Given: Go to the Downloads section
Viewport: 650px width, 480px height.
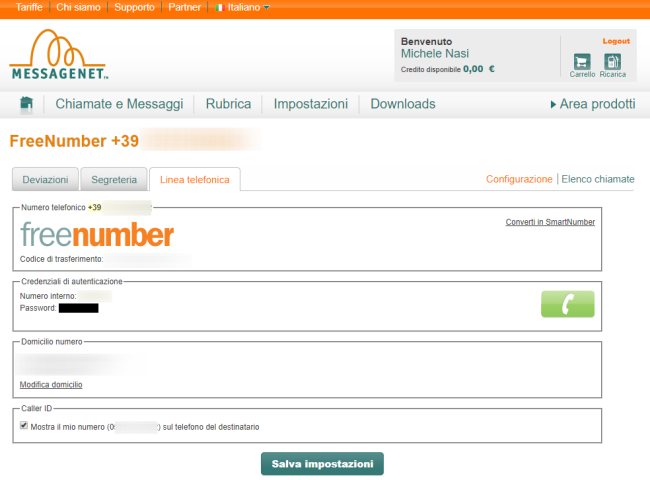Looking at the screenshot, I should pyautogui.click(x=403, y=104).
